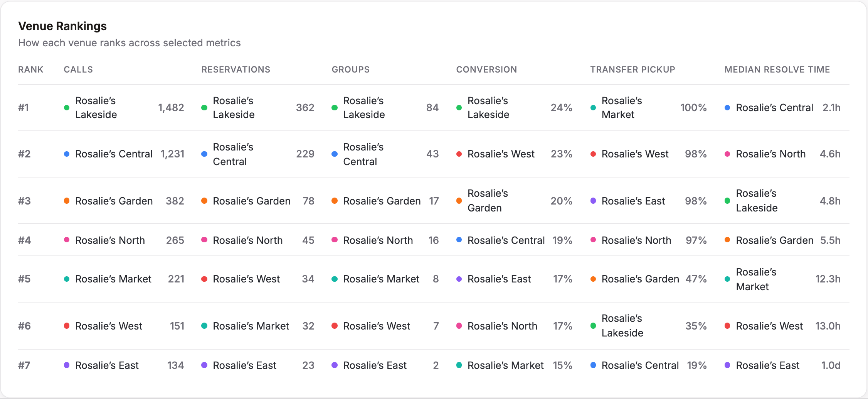Click the Venue Rankings heading
The height and width of the screenshot is (399, 868).
[62, 26]
